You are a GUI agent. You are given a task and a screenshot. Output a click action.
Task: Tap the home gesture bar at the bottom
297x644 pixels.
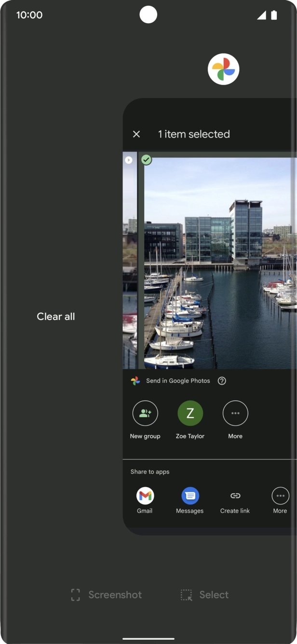(148, 639)
